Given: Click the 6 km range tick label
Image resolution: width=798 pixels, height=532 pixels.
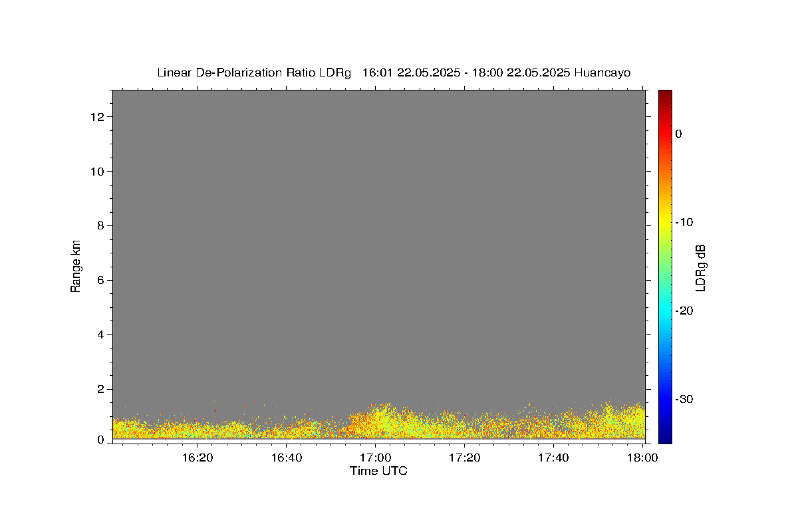Looking at the screenshot, I should [102, 281].
